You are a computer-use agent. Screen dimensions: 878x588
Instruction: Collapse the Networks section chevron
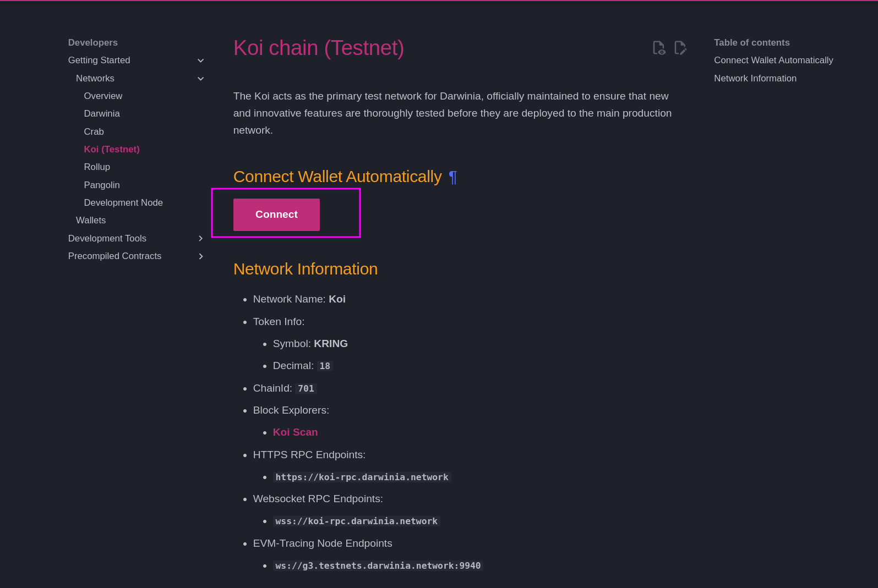pos(201,79)
